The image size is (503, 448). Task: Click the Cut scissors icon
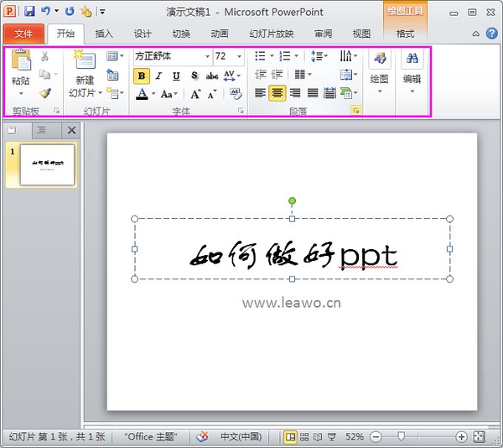pyautogui.click(x=44, y=56)
